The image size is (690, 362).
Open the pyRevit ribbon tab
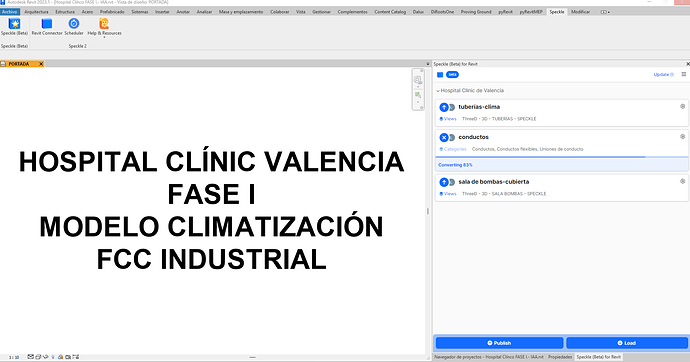505,12
